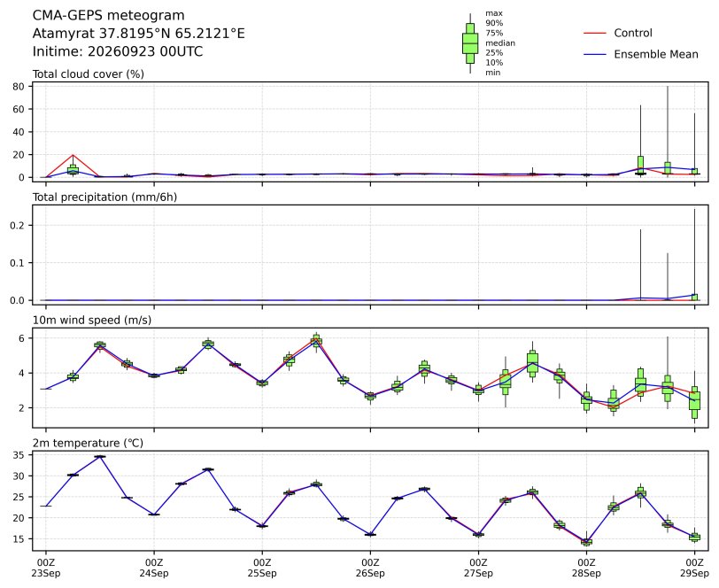This screenshot has width=719, height=588.
Task: Click the highest temperature peak near 35°C
Action: [100, 456]
